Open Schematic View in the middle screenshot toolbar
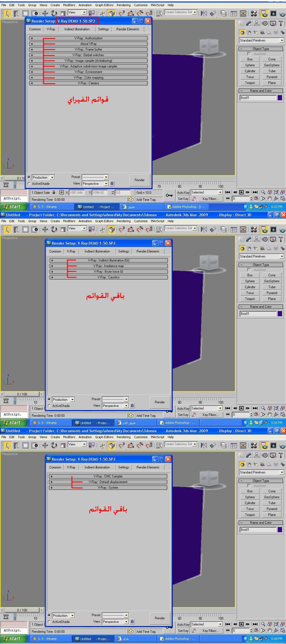The image size is (286, 644). click(243, 229)
